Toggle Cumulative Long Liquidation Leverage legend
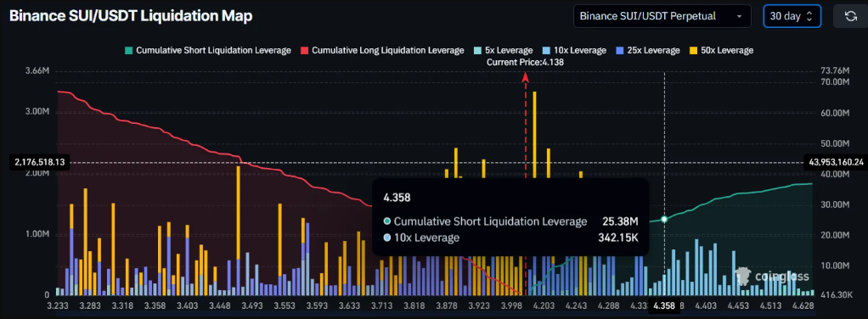Screen dimensions: 868x319 [x=382, y=50]
